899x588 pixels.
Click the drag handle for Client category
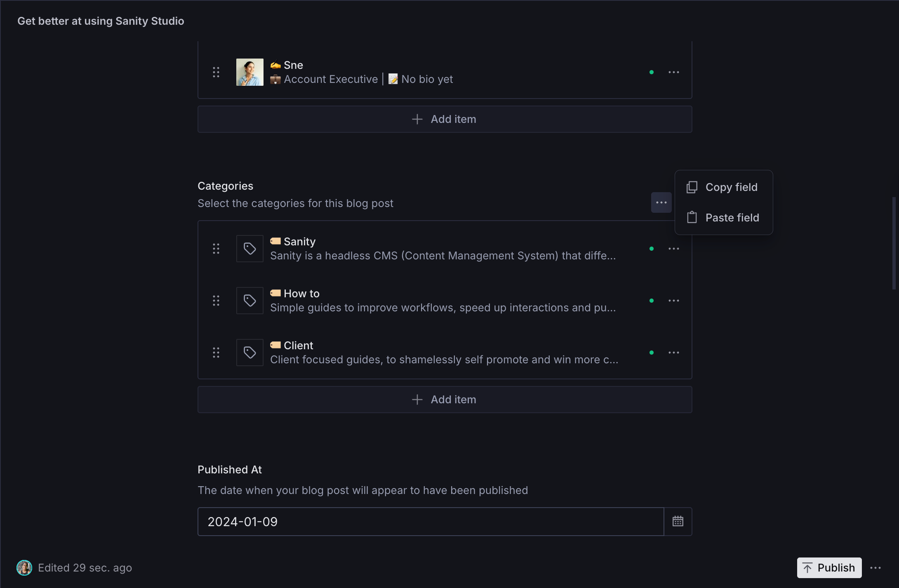pos(216,353)
